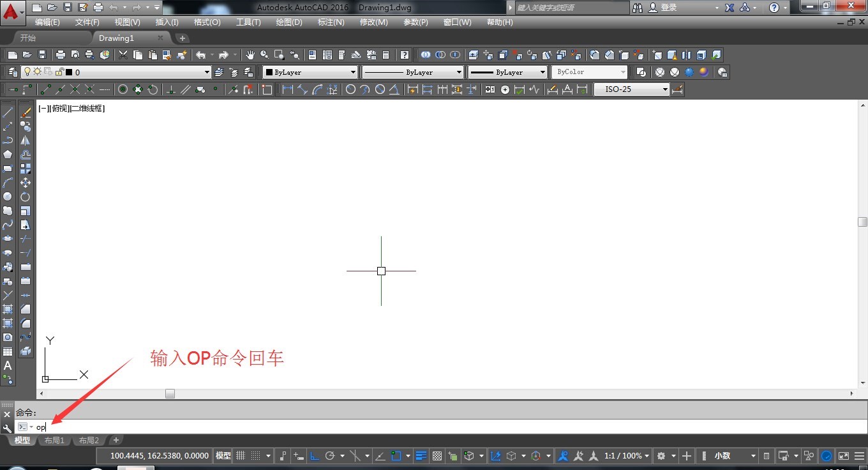Select the Erase tool in modify toolbar

26,112
